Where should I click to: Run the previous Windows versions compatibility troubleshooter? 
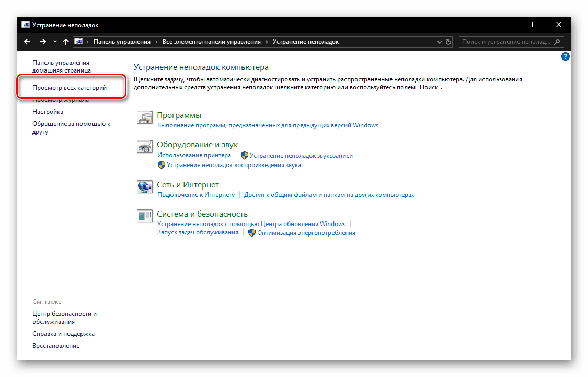click(268, 125)
